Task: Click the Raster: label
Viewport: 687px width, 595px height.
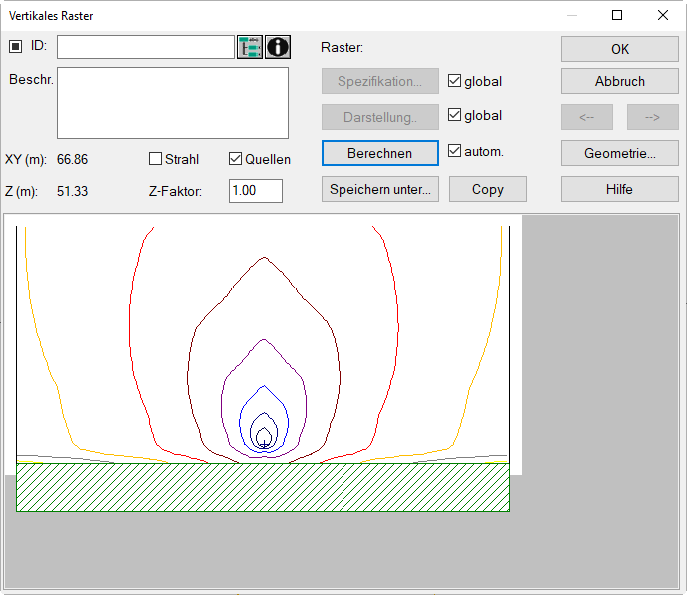Action: 342,47
